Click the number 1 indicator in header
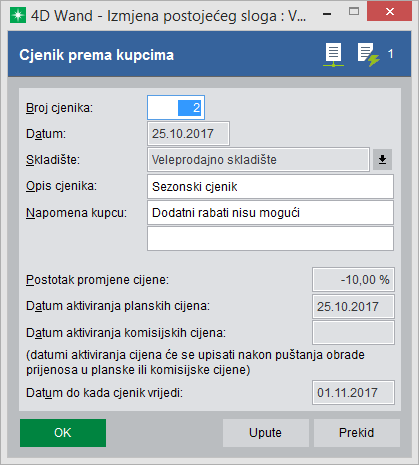This screenshot has width=419, height=465. (x=391, y=54)
